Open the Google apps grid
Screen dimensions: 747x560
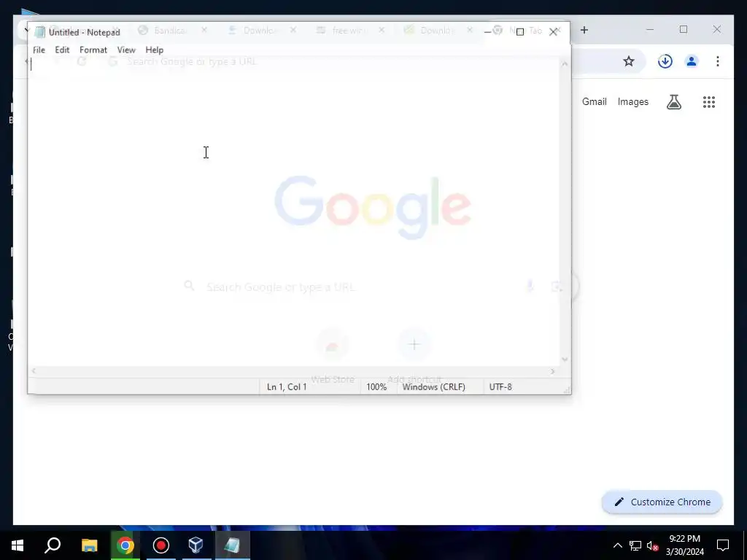(x=709, y=102)
